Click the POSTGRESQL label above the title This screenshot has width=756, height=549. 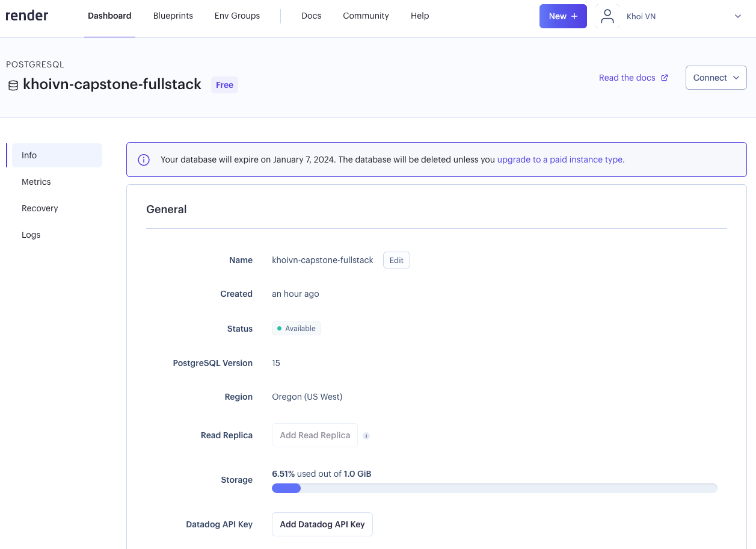(35, 64)
